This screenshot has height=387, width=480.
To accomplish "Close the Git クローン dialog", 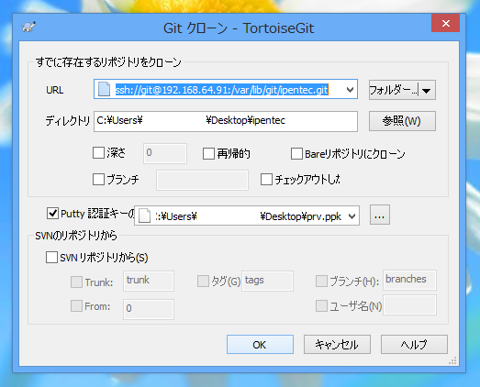I will [446, 23].
